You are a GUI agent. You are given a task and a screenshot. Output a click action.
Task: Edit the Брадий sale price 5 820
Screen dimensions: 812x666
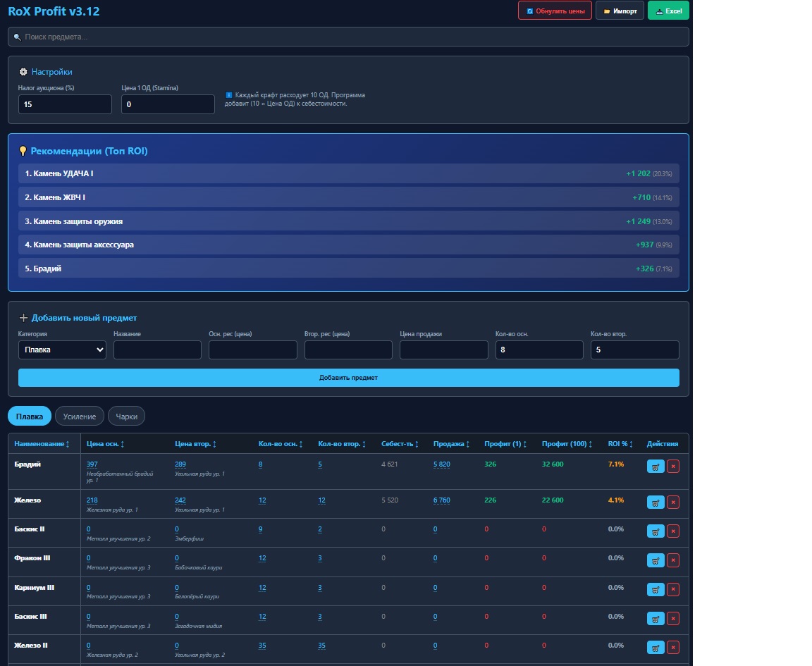tap(441, 464)
